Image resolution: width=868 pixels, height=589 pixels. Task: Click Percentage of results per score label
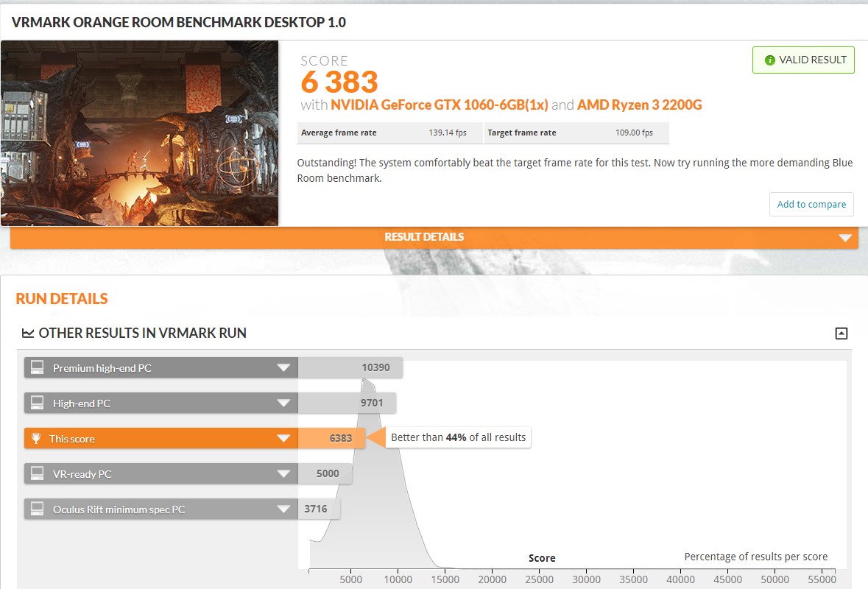click(x=755, y=557)
